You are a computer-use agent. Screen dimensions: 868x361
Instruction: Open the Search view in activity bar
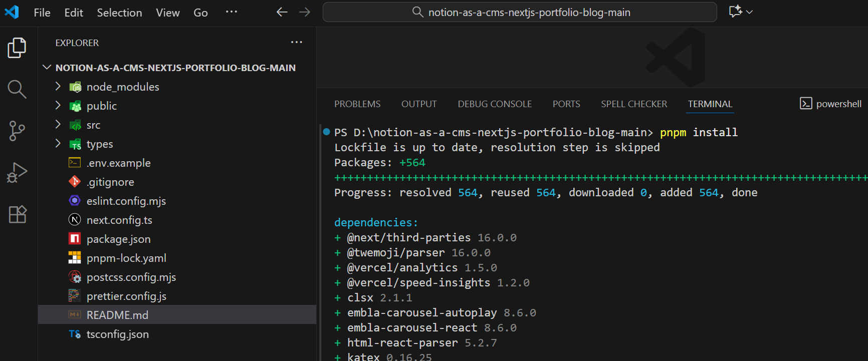click(17, 90)
